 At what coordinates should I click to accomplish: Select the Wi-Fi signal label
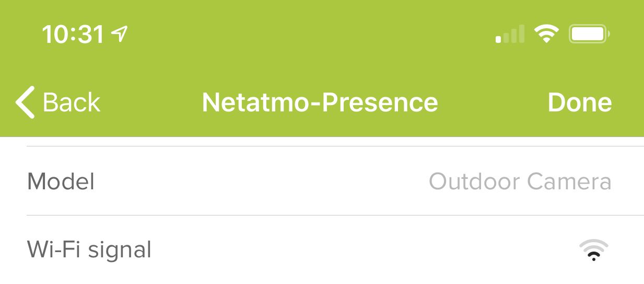coord(89,249)
